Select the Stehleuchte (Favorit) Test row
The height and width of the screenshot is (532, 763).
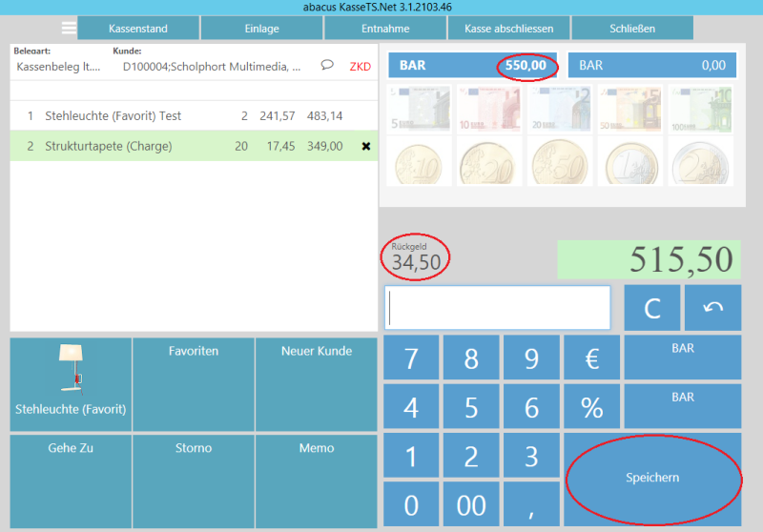181,115
